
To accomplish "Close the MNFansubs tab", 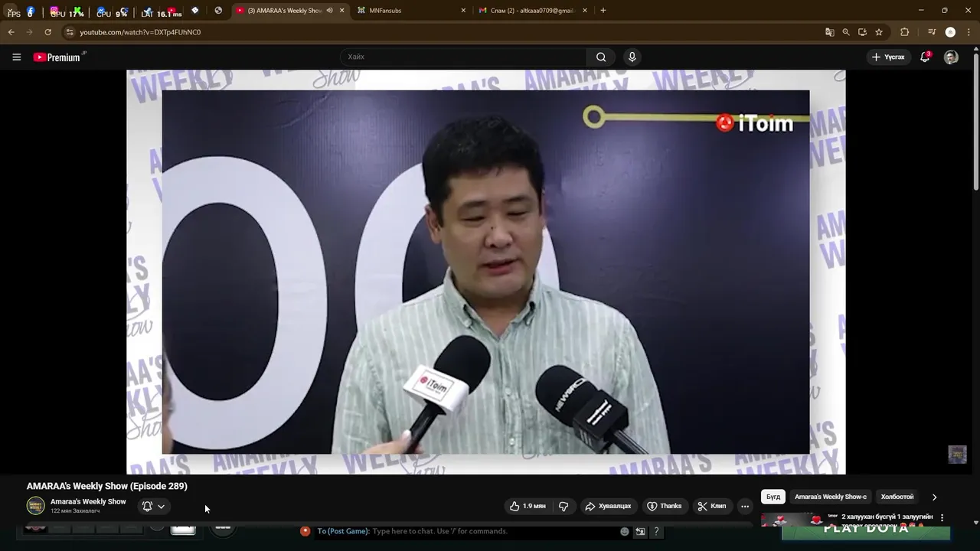I will click(463, 11).
